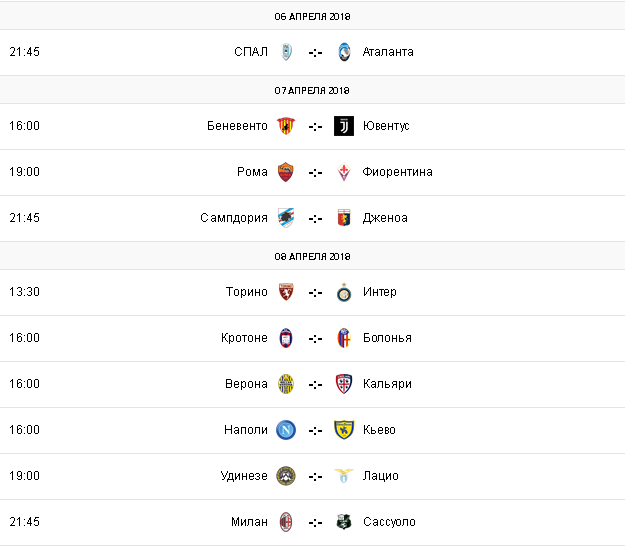Click the Roma club crest icon
Viewport: 625px width, 548px height.
(x=287, y=172)
